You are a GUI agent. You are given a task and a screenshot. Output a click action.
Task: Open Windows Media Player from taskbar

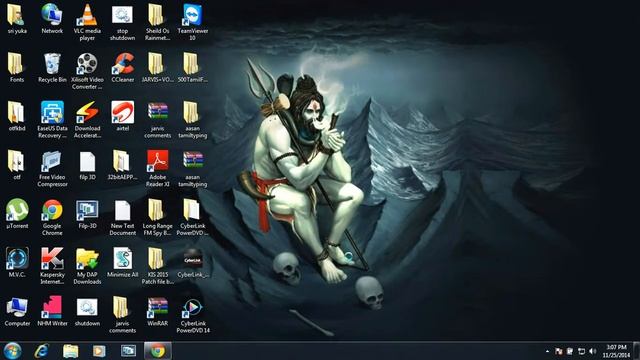(x=99, y=351)
